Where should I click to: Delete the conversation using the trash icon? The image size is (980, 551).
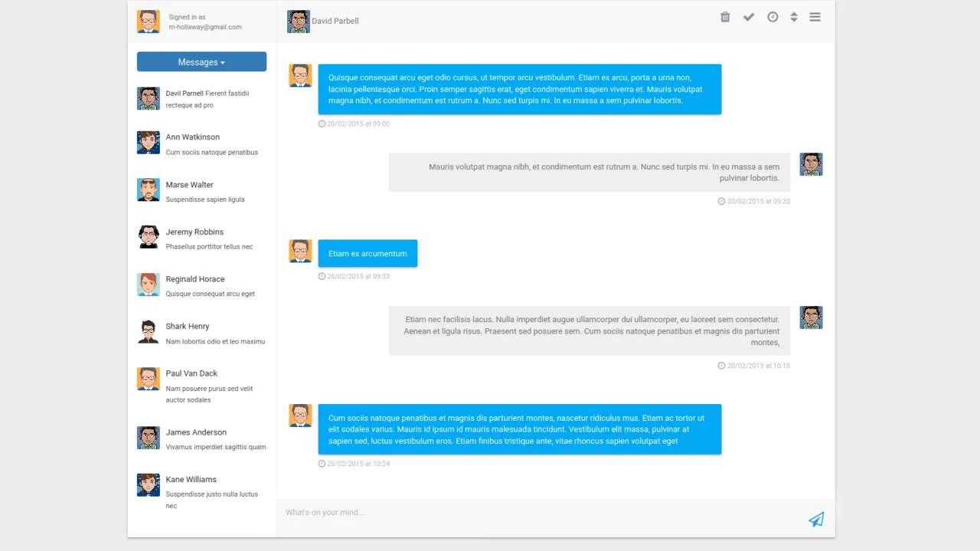(x=724, y=16)
